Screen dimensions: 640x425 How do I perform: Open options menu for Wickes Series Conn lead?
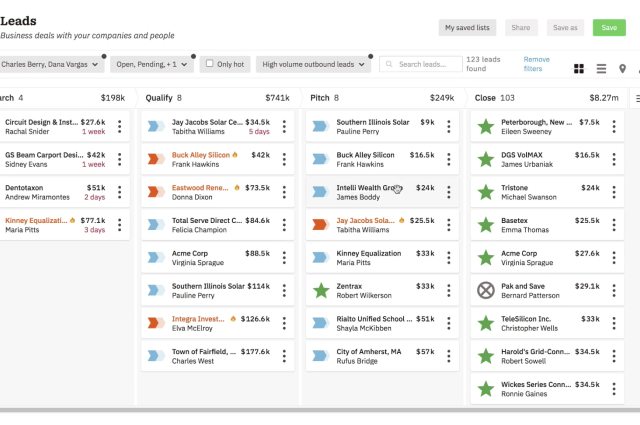click(x=614, y=389)
